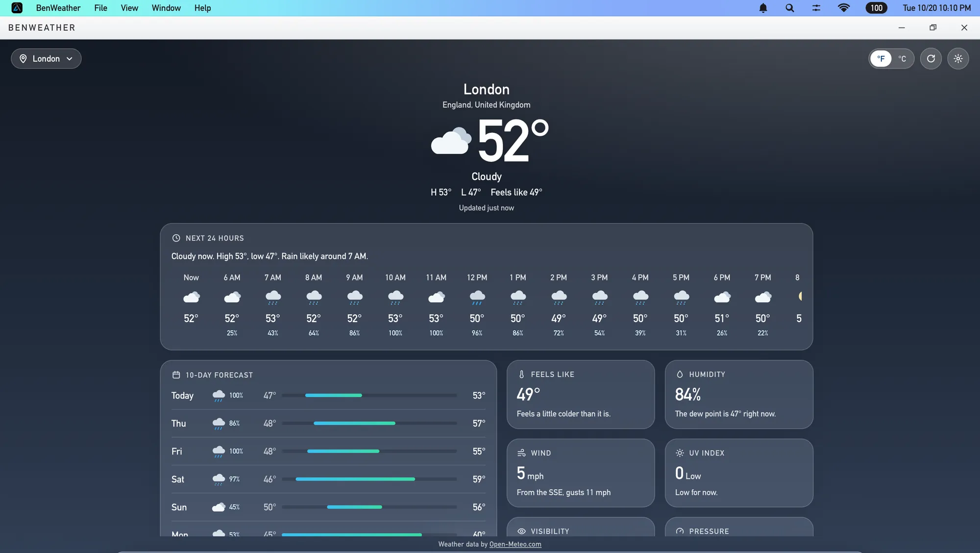Switch units to Celsius

[x=902, y=59]
